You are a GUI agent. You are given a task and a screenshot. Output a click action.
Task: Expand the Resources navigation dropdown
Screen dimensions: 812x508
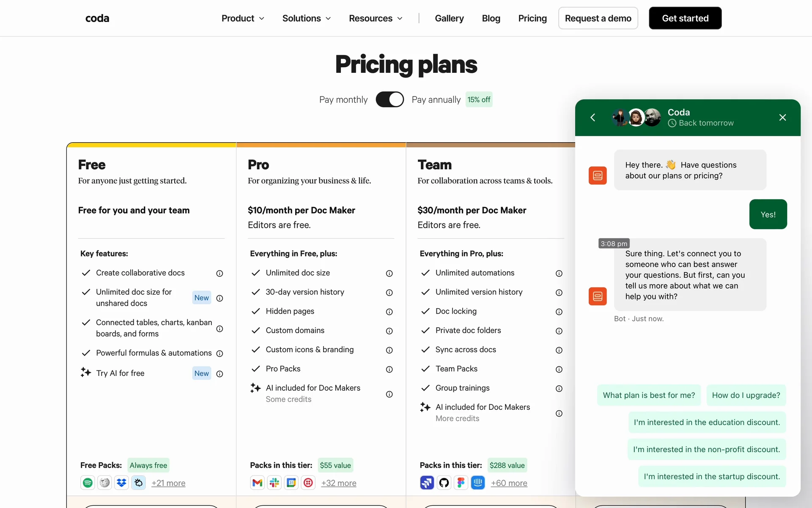point(376,18)
